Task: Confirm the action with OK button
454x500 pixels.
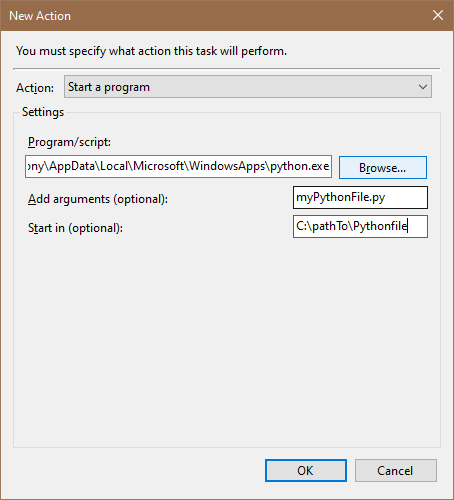Action: pyautogui.click(x=306, y=471)
